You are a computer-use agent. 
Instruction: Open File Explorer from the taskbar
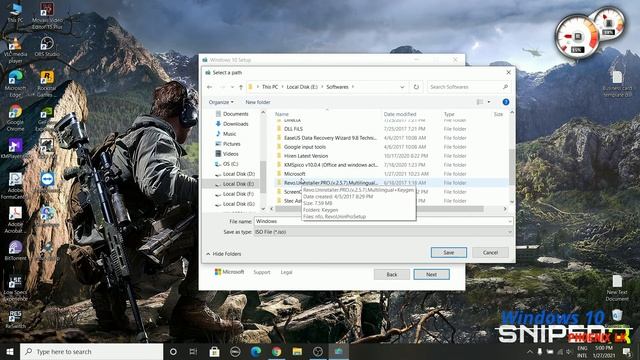(x=297, y=351)
